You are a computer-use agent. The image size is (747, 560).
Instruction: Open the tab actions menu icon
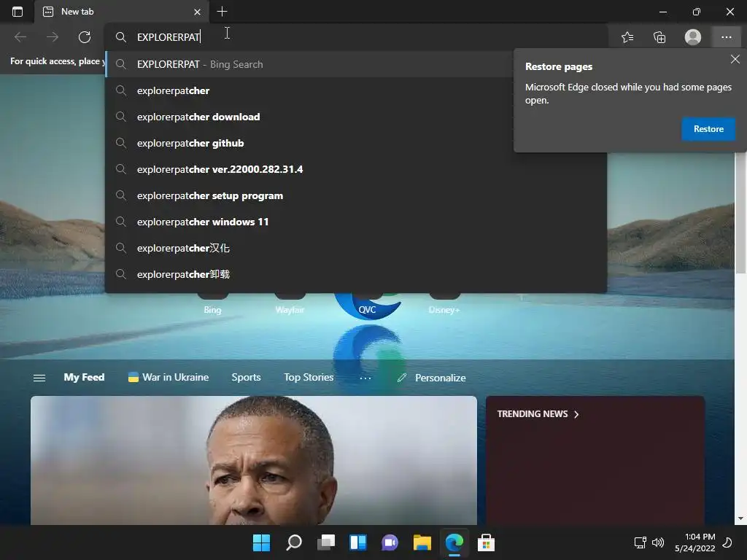pos(18,12)
